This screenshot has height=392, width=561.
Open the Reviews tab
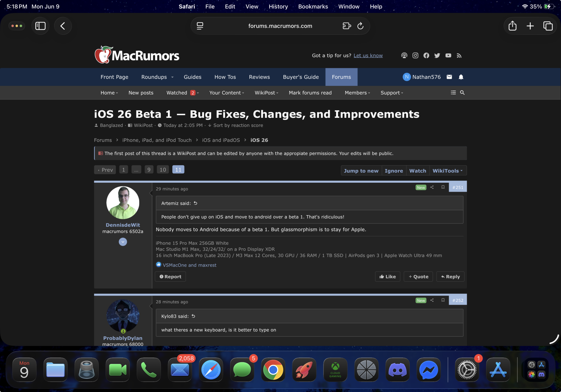(x=259, y=77)
